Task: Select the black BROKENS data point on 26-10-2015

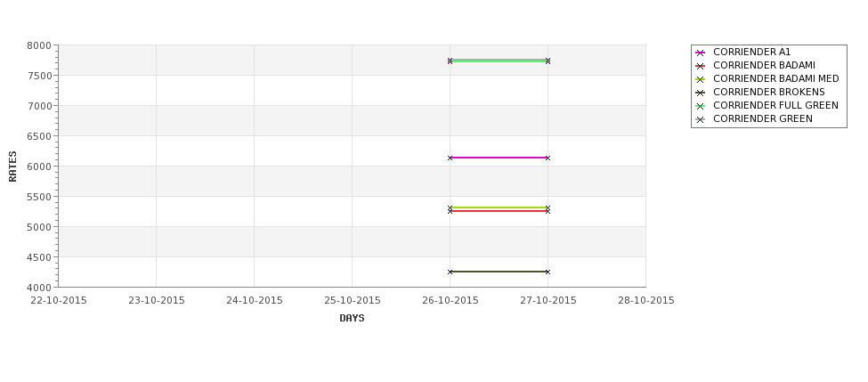Action: pyautogui.click(x=450, y=272)
